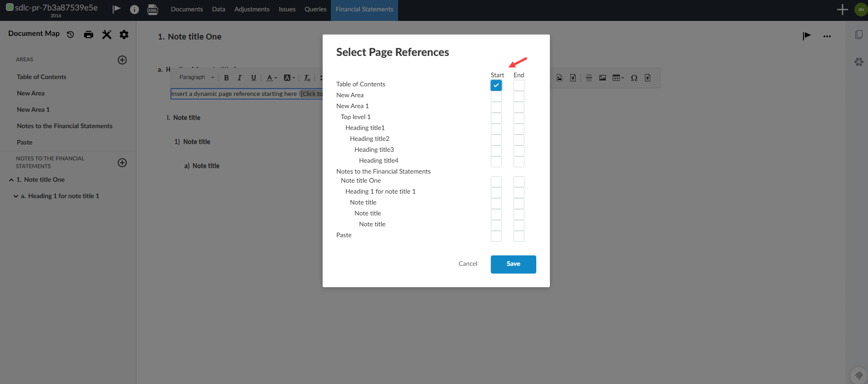Open the Data menu

click(x=219, y=10)
